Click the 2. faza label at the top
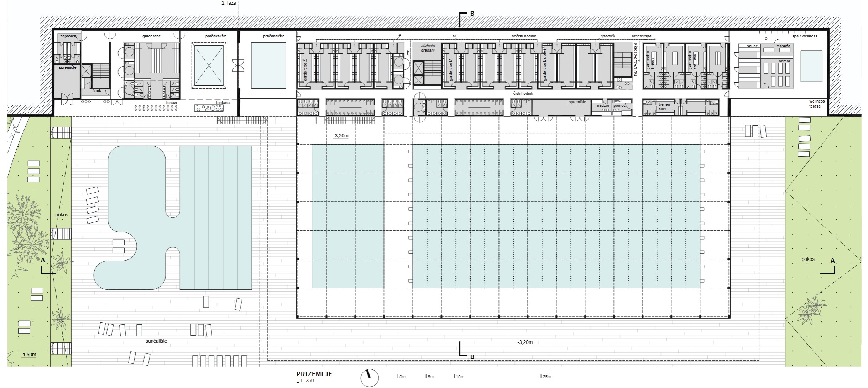Screen dimensions: 868x388 tap(229, 3)
